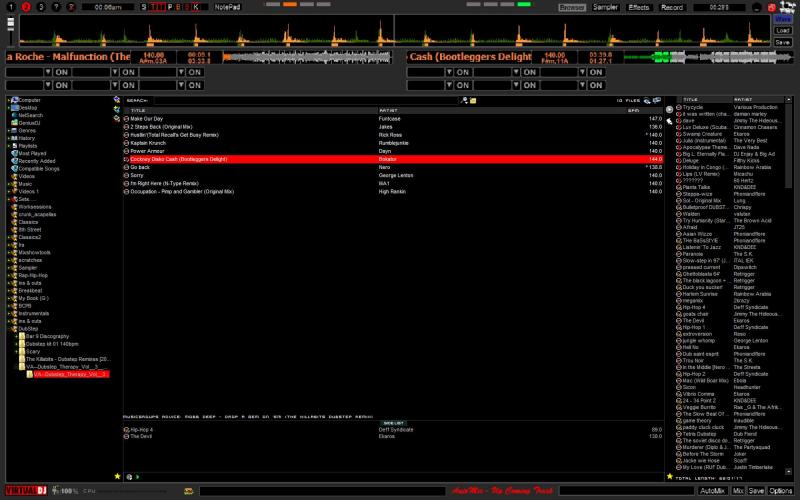This screenshot has height=500, width=800.
Task: Open second effect dropdown arrow on right deck bottom row
Action: (x=516, y=85)
